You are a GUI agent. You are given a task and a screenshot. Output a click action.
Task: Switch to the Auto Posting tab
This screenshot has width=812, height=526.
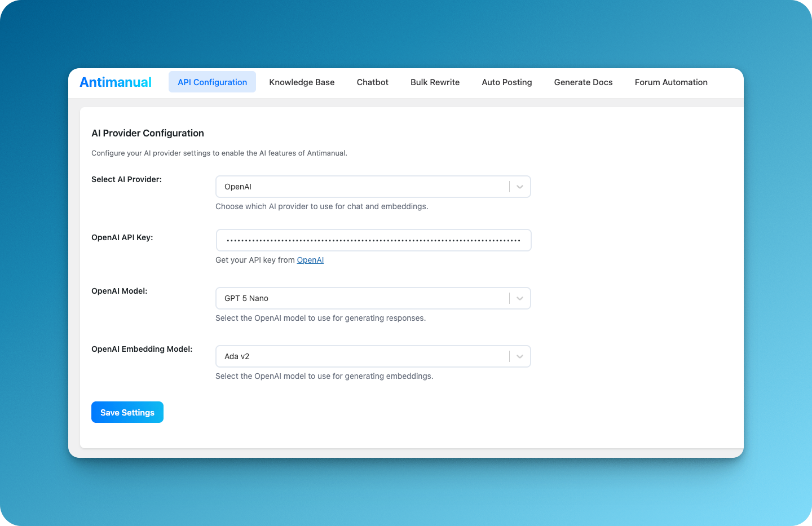click(x=506, y=82)
